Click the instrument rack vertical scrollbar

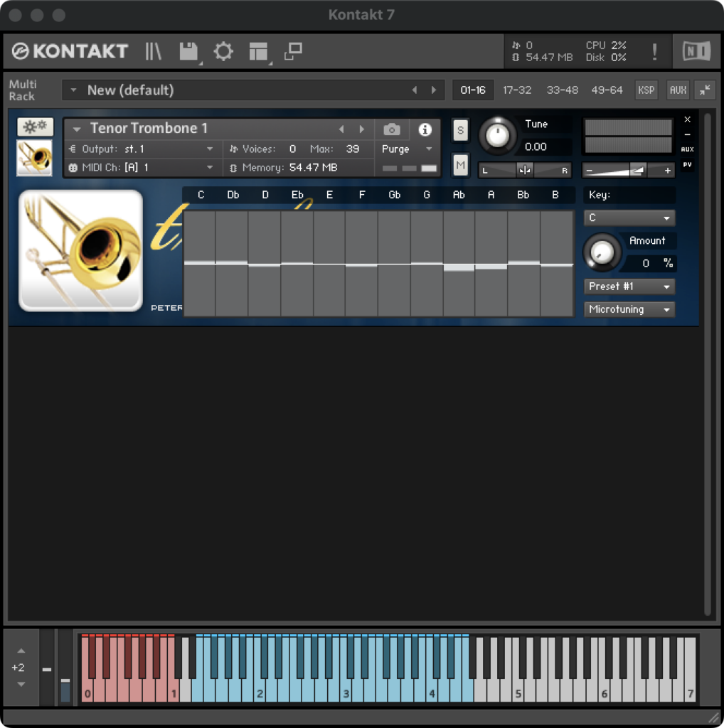point(707,364)
